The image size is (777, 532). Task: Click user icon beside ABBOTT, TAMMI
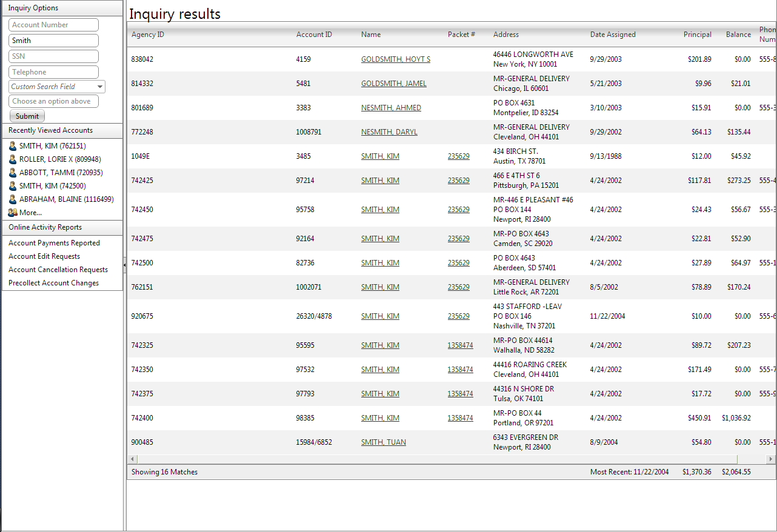13,173
